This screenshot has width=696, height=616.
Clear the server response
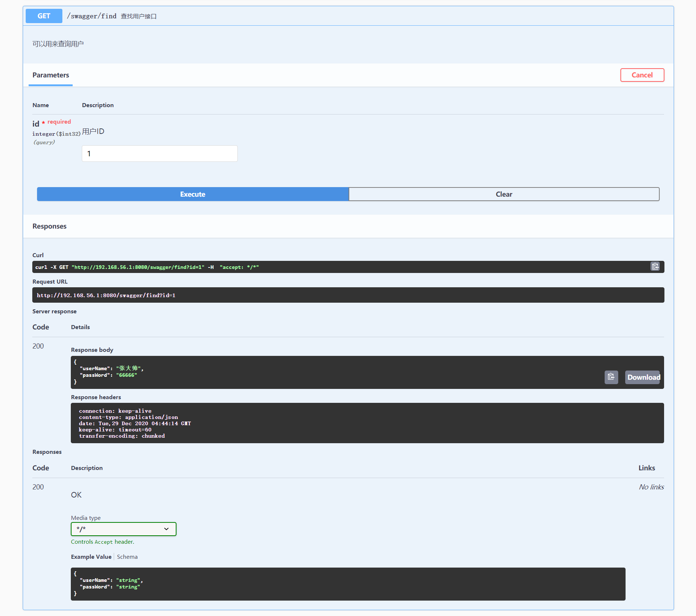point(504,194)
